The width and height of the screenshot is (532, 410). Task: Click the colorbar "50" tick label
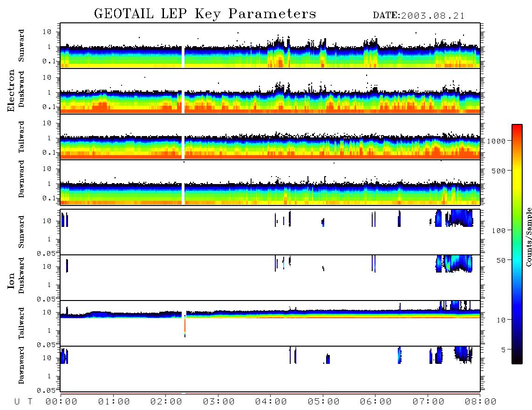coord(501,260)
